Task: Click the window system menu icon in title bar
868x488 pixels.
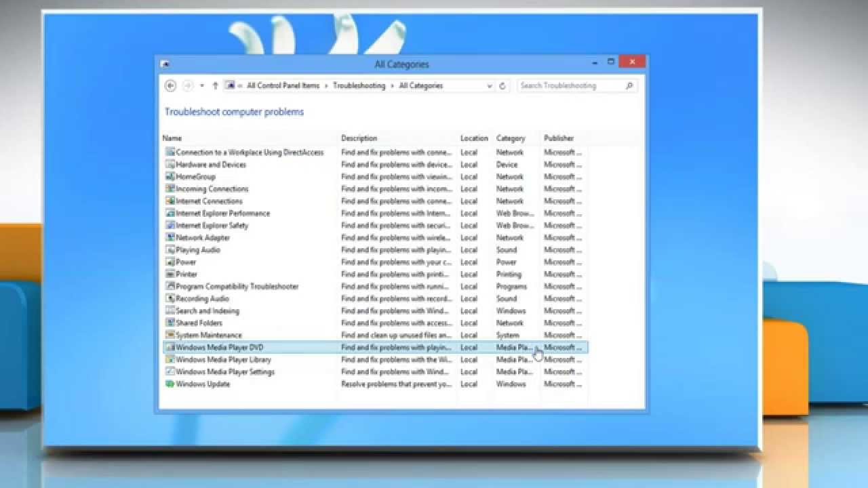Action: [165, 64]
